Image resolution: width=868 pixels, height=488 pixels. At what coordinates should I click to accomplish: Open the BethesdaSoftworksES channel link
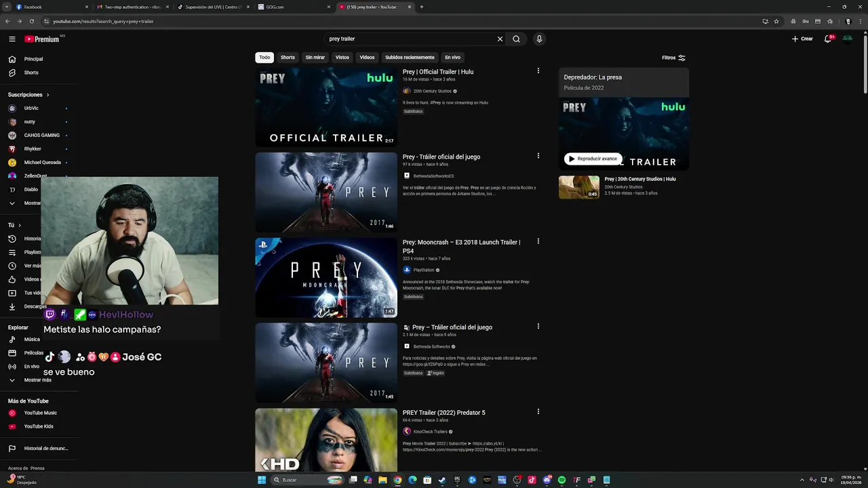tap(433, 176)
